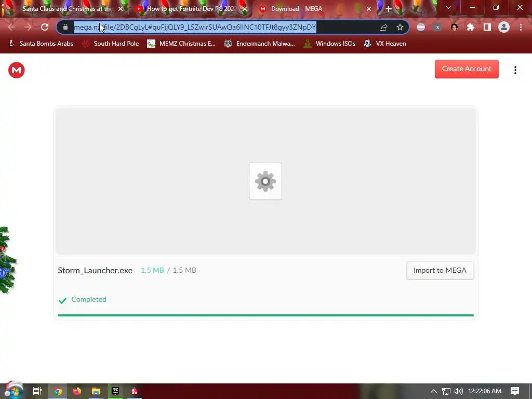The width and height of the screenshot is (532, 399).
Task: Open the Windows ISOs bookmark
Action: click(330, 44)
